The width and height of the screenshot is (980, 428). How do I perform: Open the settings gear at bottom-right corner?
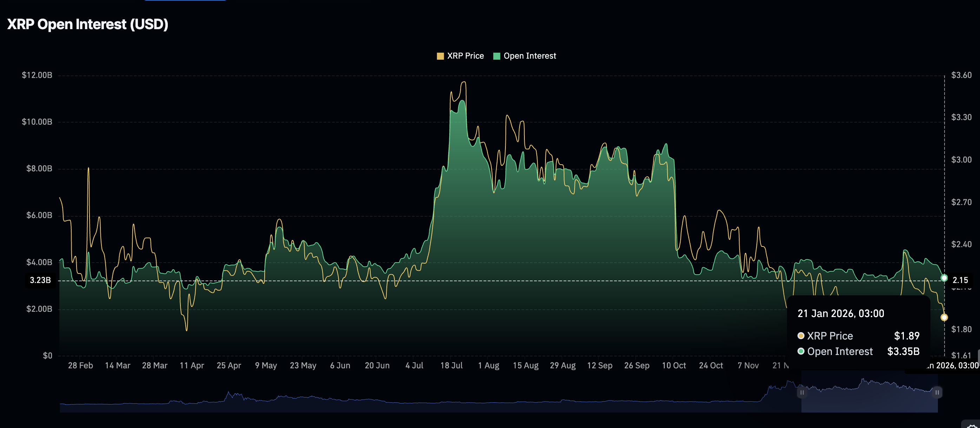[x=972, y=425]
